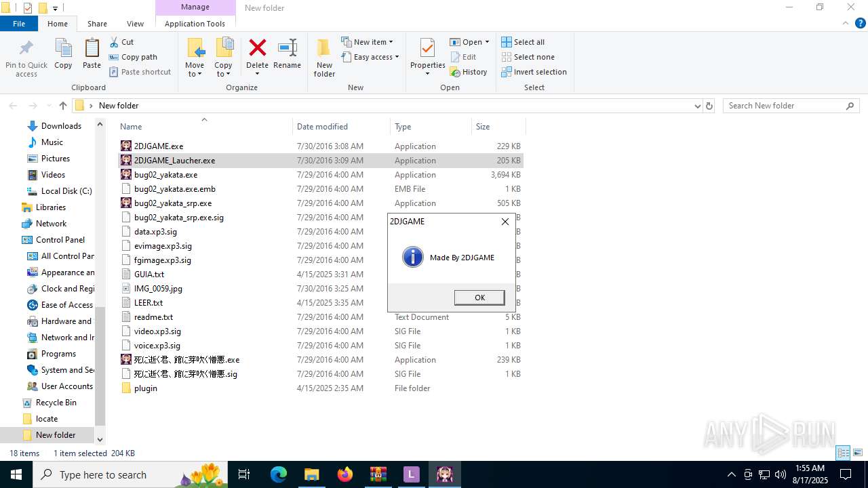The image size is (868, 488).
Task: Click OK in the 2DJGAME dialog
Action: click(x=479, y=298)
